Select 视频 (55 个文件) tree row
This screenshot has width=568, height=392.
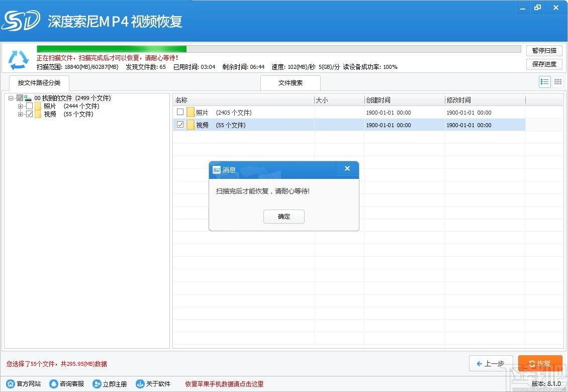point(68,114)
